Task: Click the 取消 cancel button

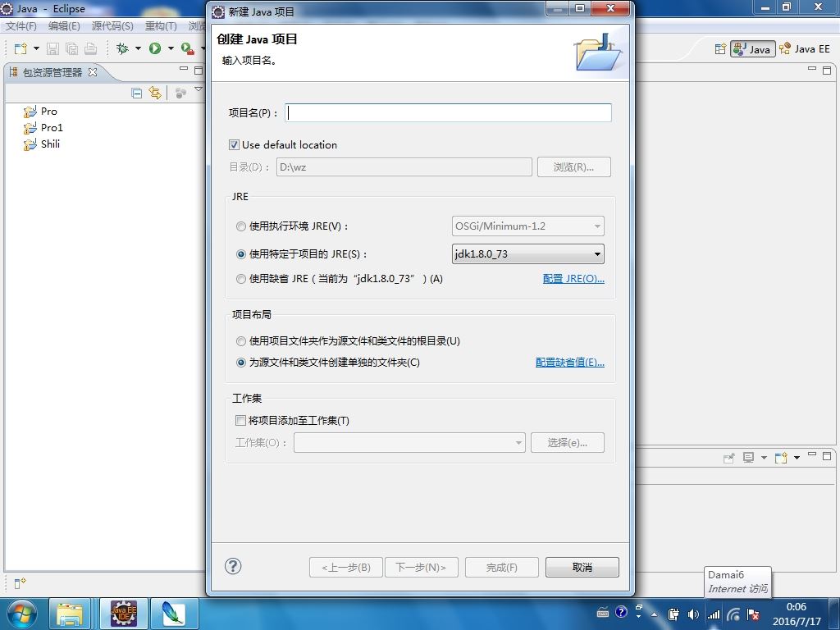Action: pos(582,568)
